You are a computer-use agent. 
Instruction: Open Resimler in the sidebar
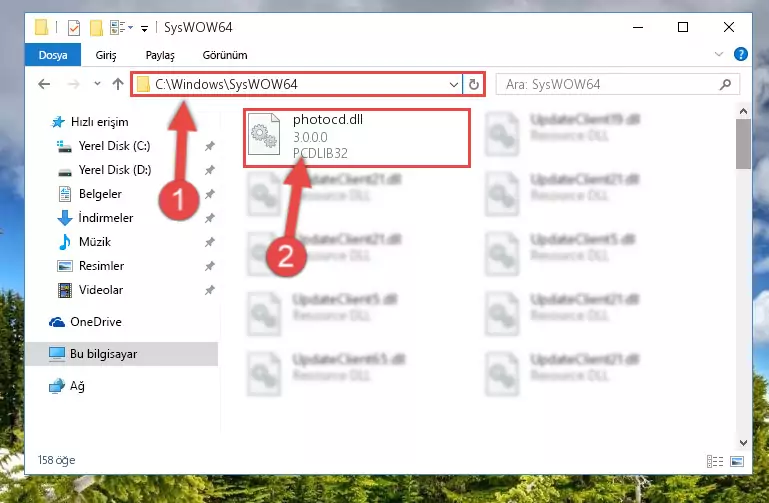click(90, 266)
